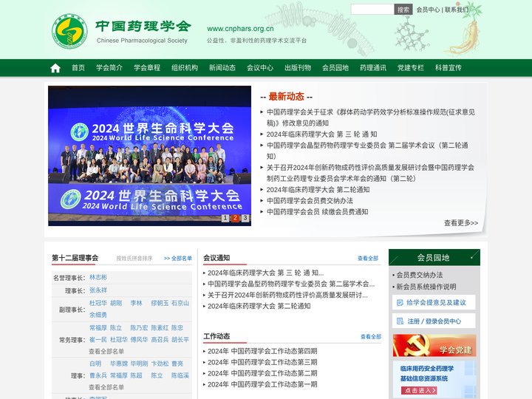Open 2024年 中国药理学会工作动态第二期
Viewport: 532px width, 399px height.
262,373
